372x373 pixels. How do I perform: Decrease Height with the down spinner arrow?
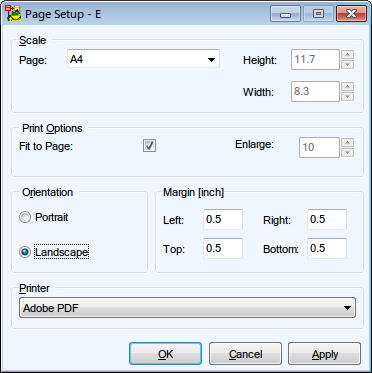point(348,64)
